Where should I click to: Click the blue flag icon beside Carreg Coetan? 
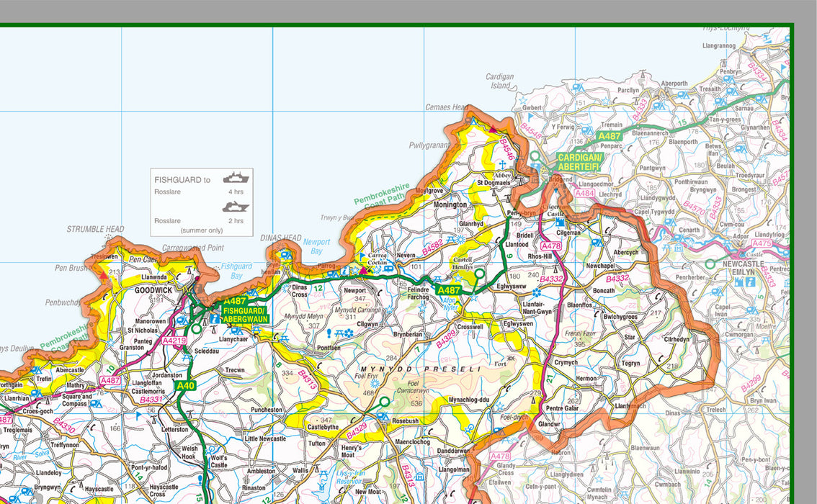click(x=363, y=257)
